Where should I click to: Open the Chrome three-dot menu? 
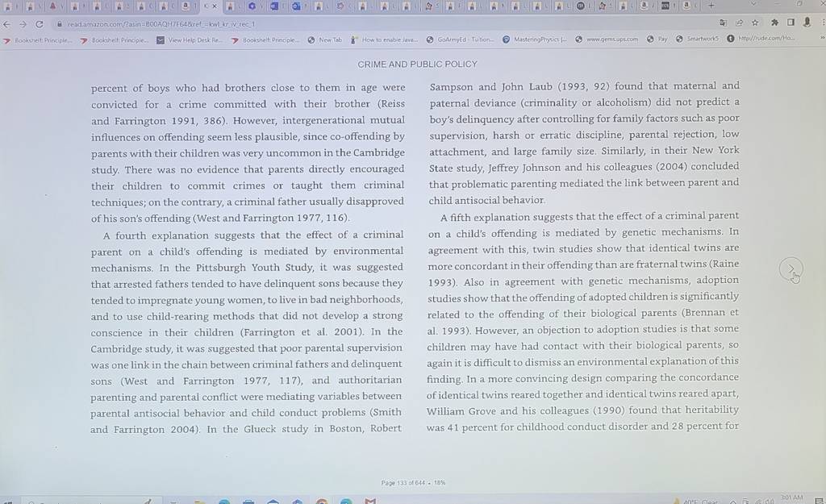[x=822, y=22]
